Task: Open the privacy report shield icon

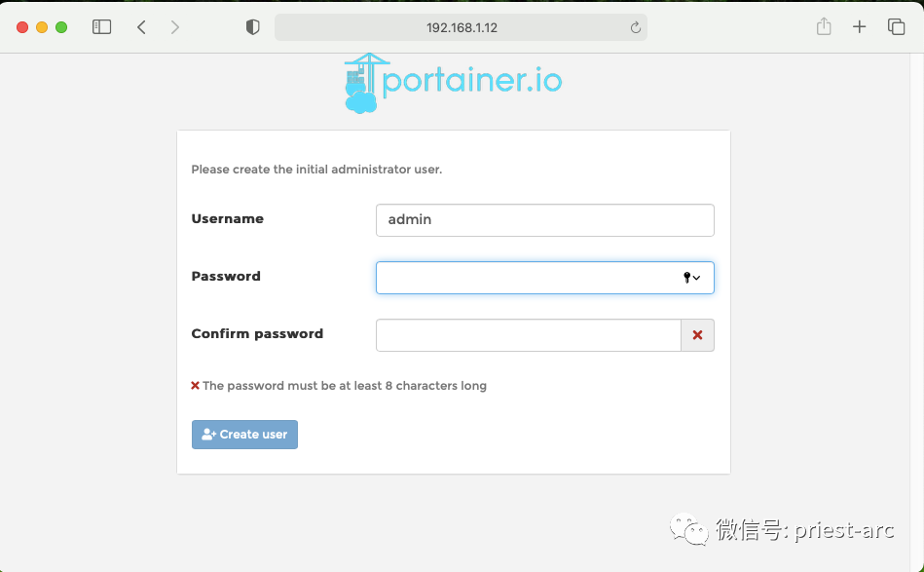Action: tap(253, 27)
